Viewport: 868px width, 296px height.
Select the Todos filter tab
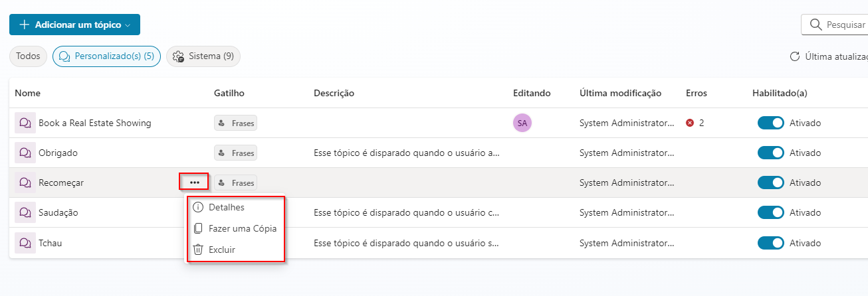coord(28,56)
